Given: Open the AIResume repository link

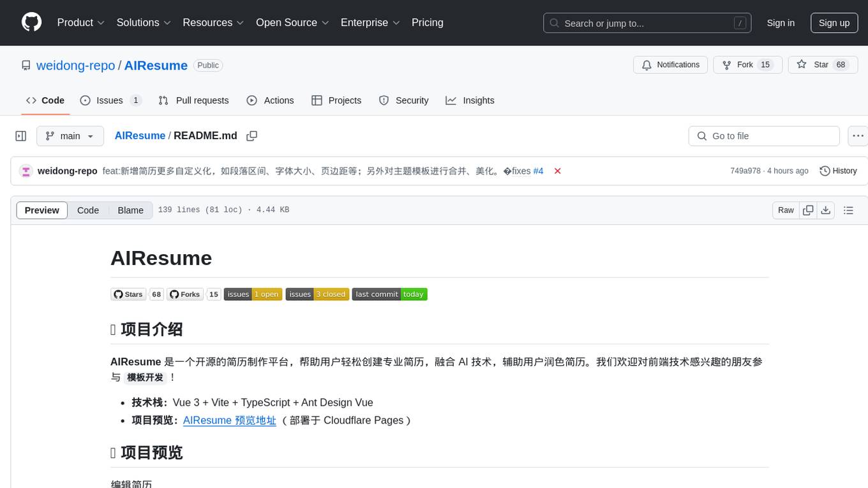Looking at the screenshot, I should 156,65.
